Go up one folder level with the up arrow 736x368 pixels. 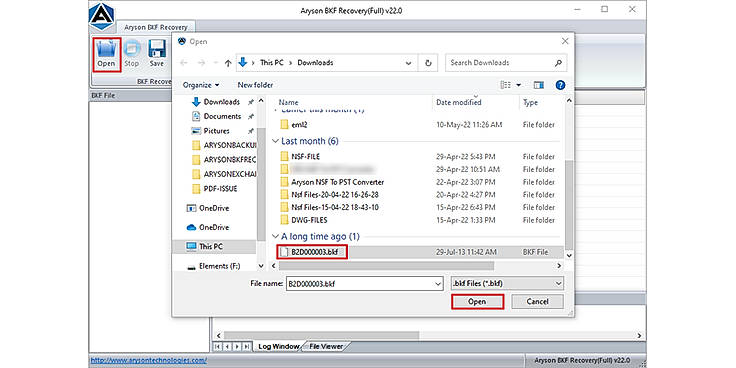coord(228,63)
